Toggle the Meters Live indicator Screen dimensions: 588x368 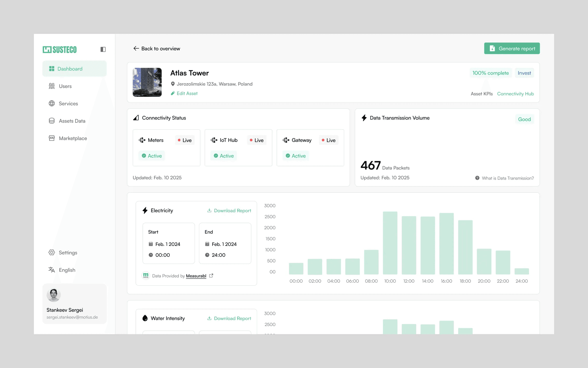pos(185,140)
